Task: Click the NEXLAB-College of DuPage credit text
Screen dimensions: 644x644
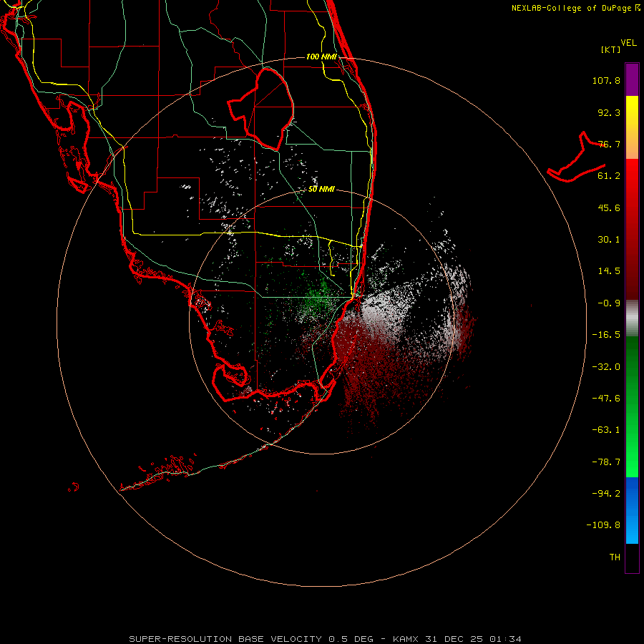Action: [x=576, y=8]
